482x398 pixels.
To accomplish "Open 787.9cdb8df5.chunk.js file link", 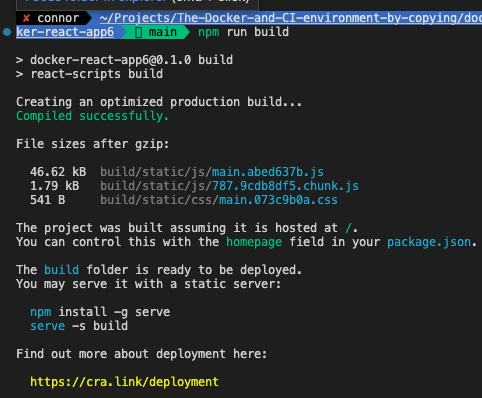I will coord(285,186).
